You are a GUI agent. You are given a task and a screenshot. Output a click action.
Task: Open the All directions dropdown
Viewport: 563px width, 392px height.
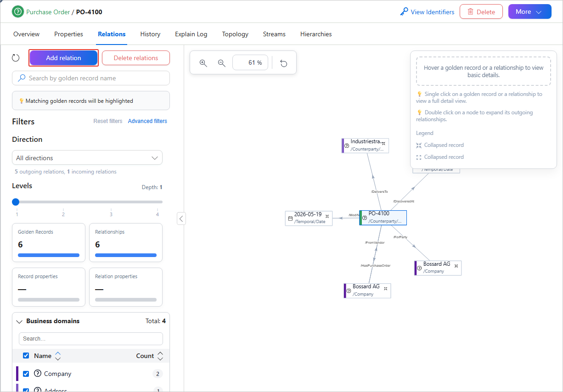tap(87, 158)
